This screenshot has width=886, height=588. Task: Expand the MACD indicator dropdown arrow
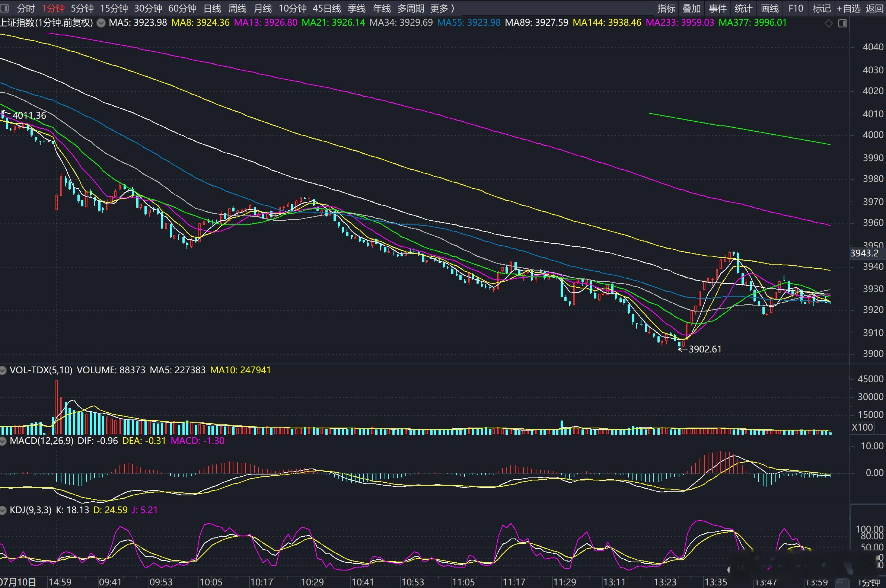[x=3, y=441]
